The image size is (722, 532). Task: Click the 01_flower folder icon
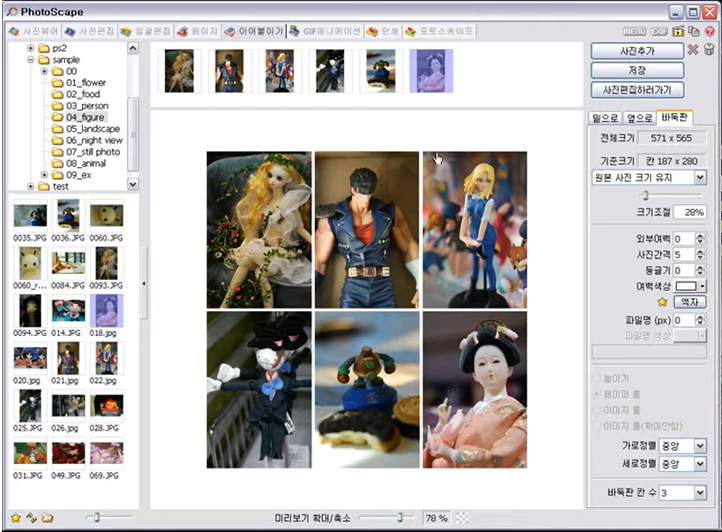click(x=57, y=82)
